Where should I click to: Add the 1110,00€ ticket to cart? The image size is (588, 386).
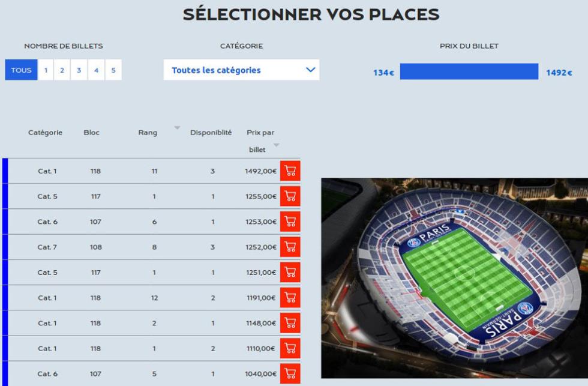[x=290, y=348]
